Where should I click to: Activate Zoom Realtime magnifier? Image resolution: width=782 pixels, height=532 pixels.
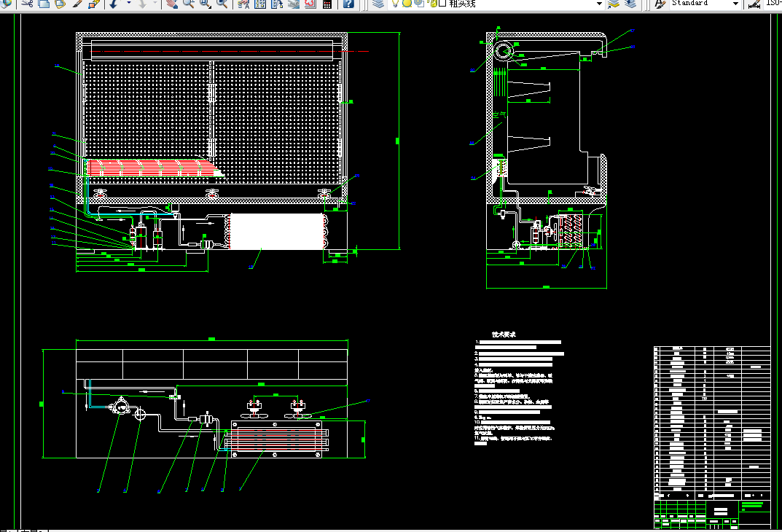(189, 4)
